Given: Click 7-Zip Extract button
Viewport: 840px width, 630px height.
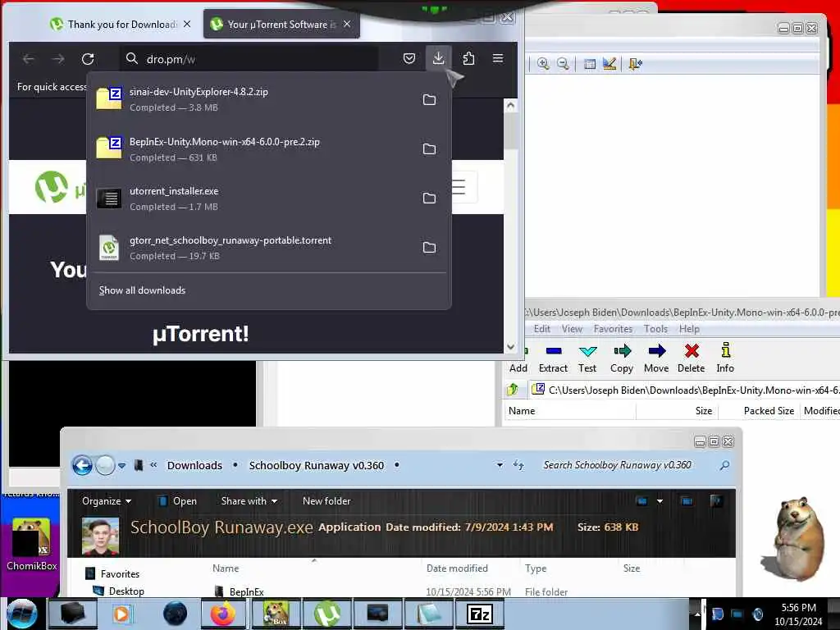Looking at the screenshot, I should (553, 358).
